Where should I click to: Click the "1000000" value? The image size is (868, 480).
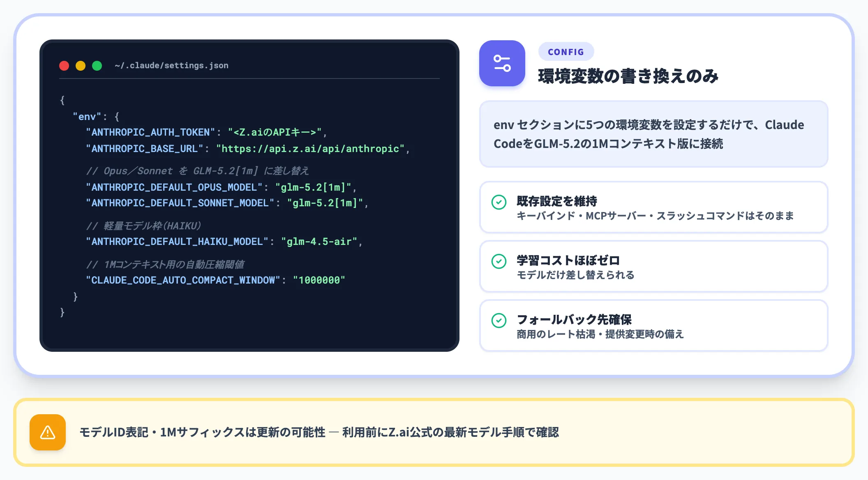(x=319, y=280)
